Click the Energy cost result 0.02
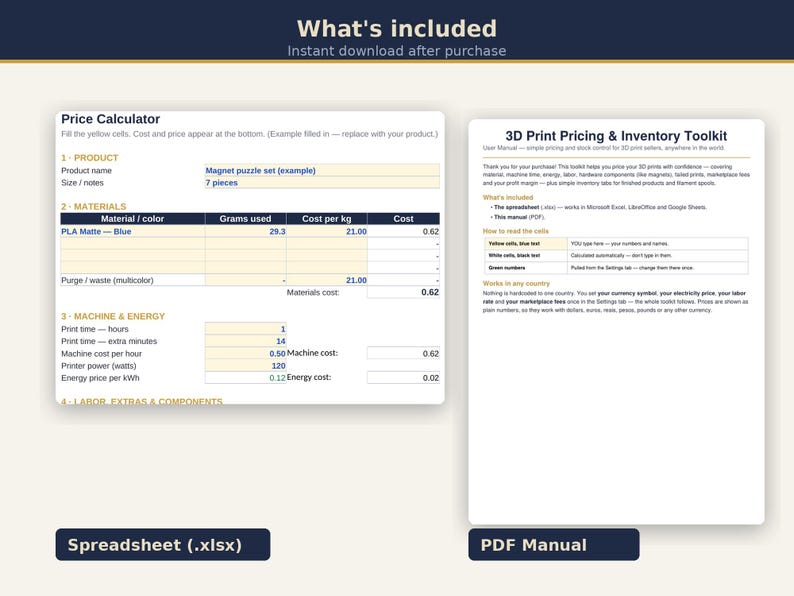The height and width of the screenshot is (596, 794). [403, 378]
